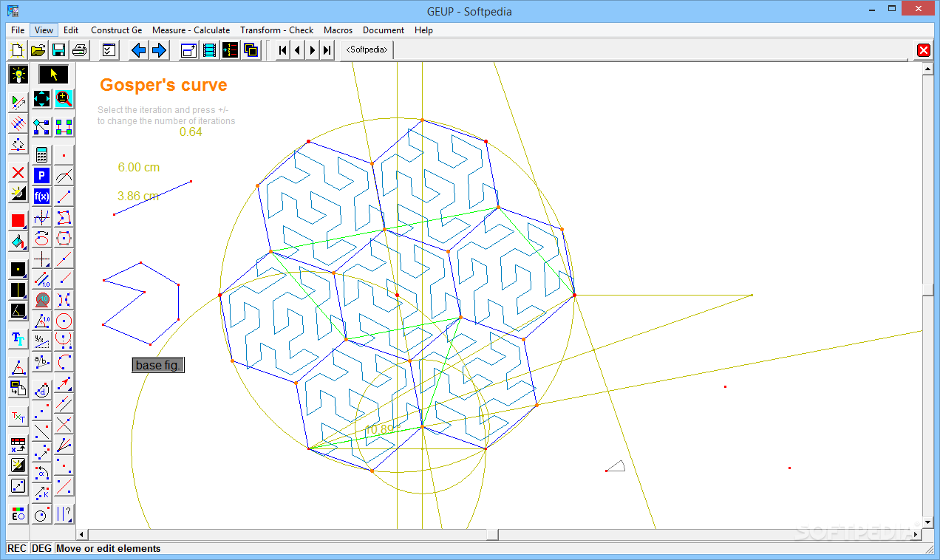Step forward one construction step
Image resolution: width=940 pixels, height=560 pixels.
pos(313,50)
